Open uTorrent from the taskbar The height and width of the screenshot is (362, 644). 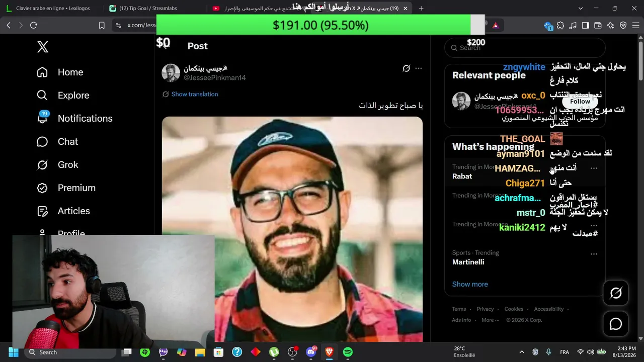click(x=274, y=352)
